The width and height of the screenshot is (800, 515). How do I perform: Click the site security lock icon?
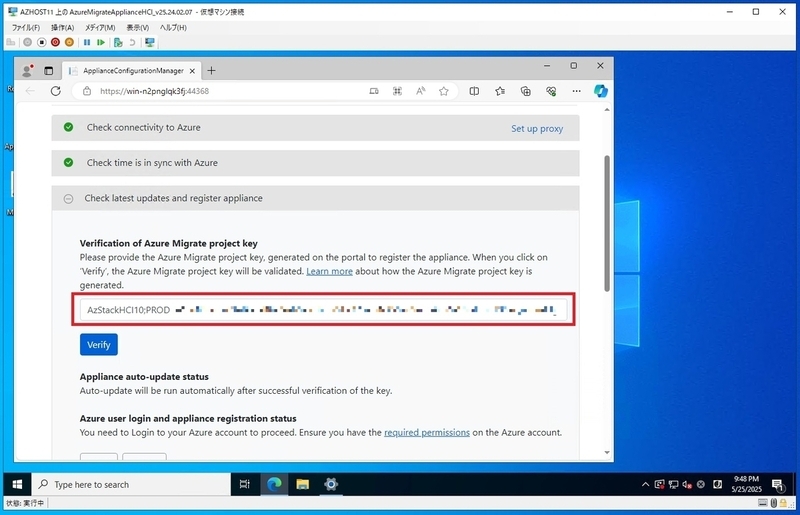[87, 91]
